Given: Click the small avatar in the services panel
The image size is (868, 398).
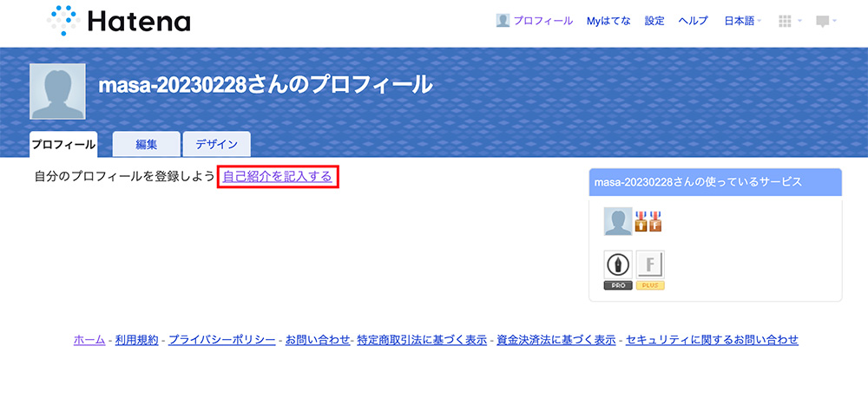Looking at the screenshot, I should tap(618, 222).
